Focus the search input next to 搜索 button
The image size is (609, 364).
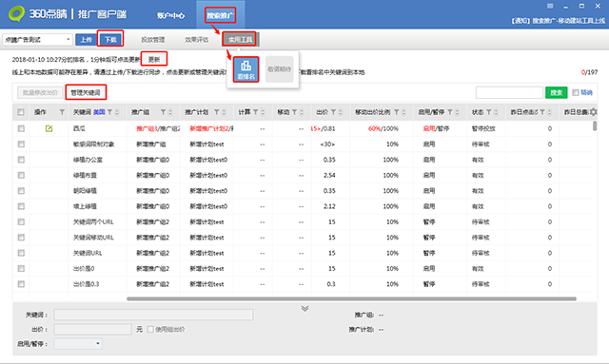[509, 92]
